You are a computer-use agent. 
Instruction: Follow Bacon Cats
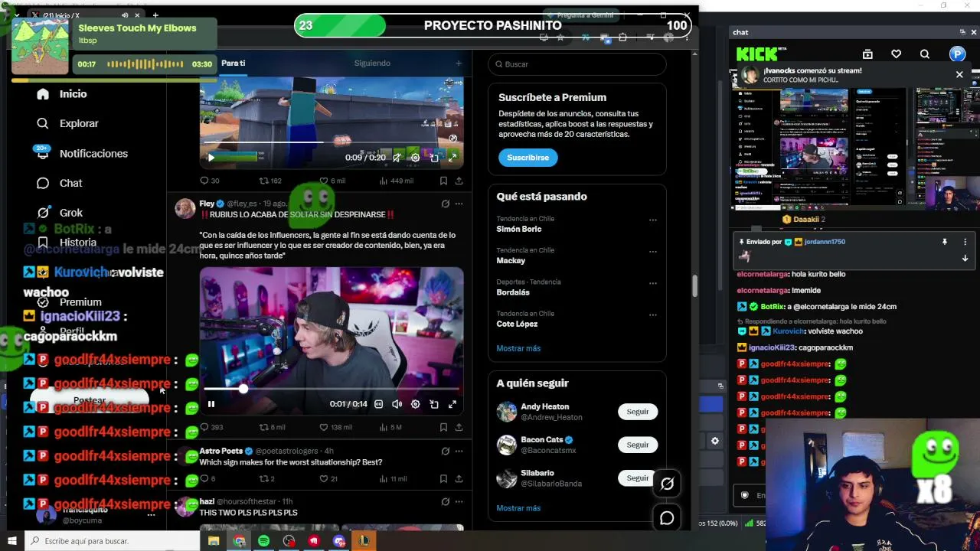pos(638,445)
